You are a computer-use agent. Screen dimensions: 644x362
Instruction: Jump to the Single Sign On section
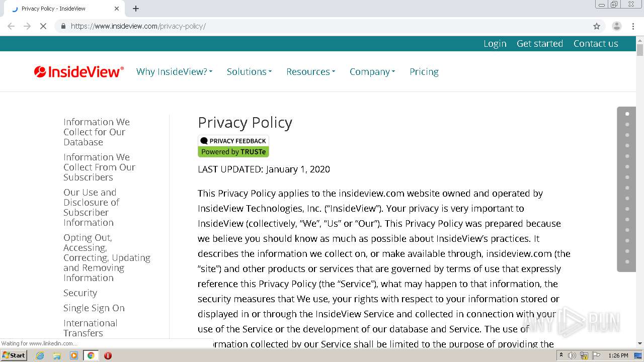pyautogui.click(x=94, y=308)
